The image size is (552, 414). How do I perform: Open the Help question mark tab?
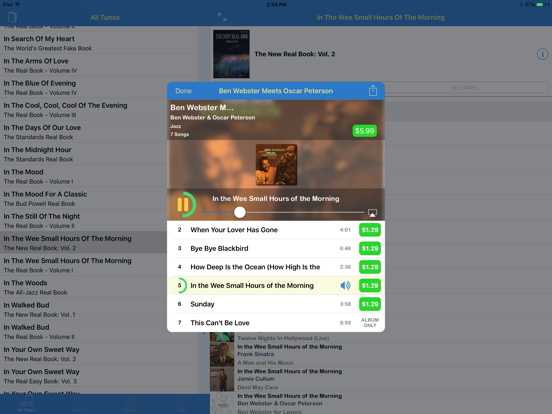pos(183,404)
